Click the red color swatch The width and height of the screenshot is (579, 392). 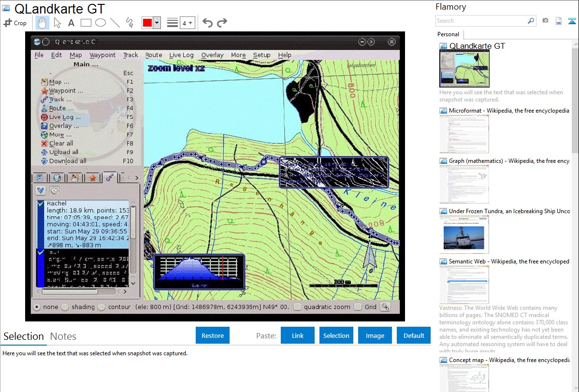147,23
